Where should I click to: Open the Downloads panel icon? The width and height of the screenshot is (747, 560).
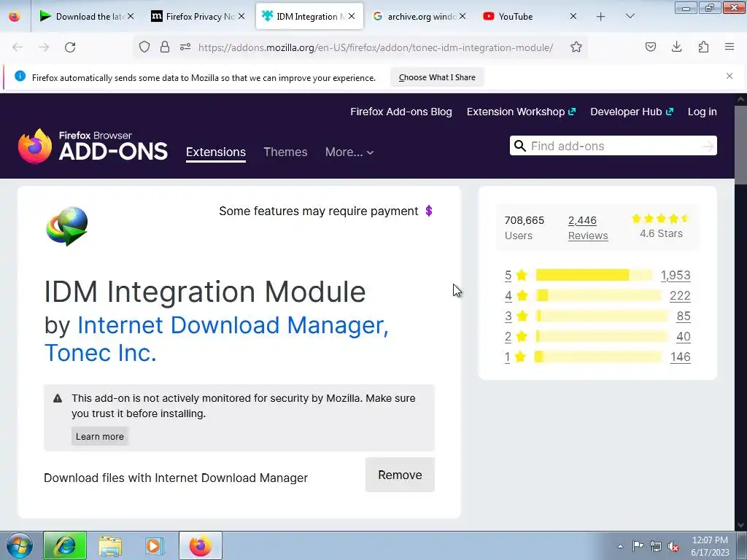[676, 47]
